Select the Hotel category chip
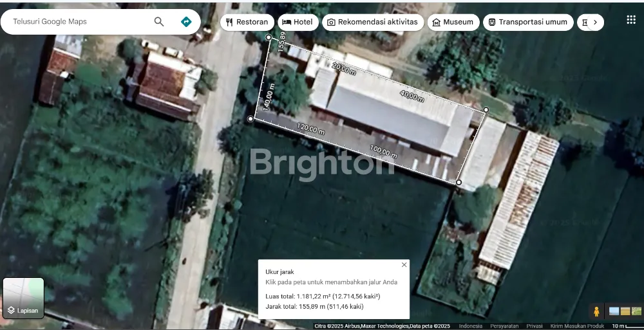The height and width of the screenshot is (330, 644). tap(298, 22)
